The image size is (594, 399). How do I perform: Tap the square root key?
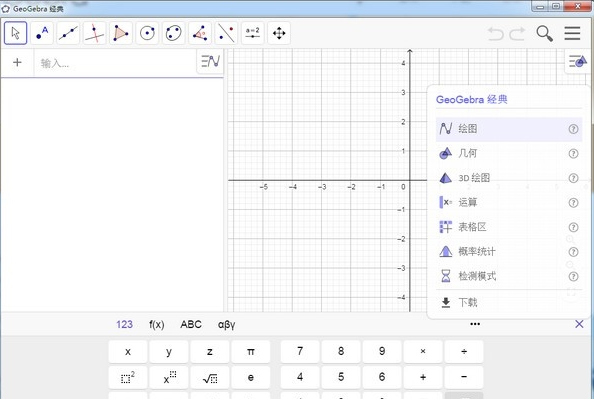click(x=209, y=377)
